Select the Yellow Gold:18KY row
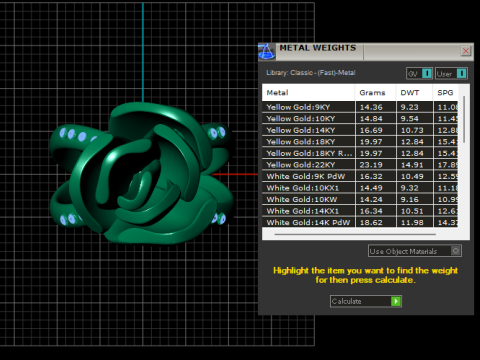 pos(360,142)
